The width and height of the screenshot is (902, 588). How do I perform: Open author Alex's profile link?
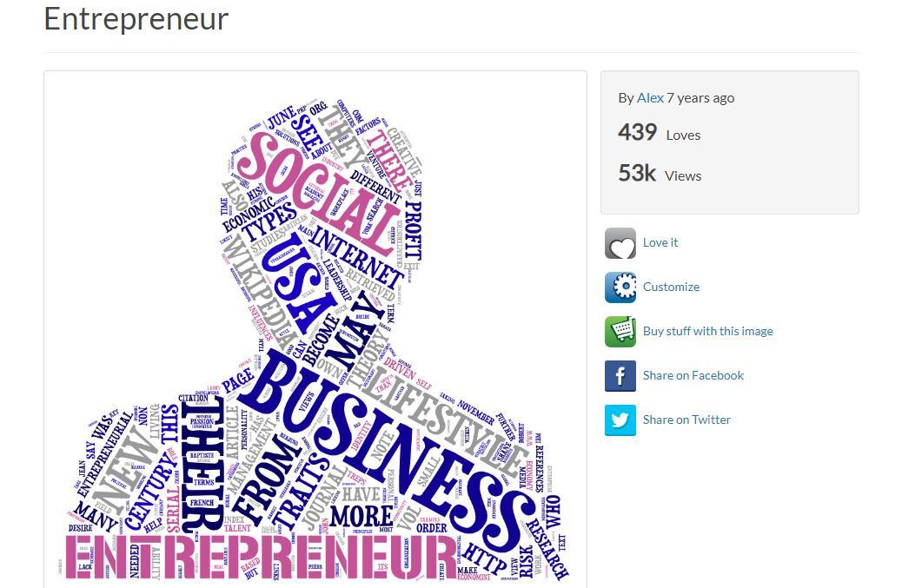pos(650,98)
